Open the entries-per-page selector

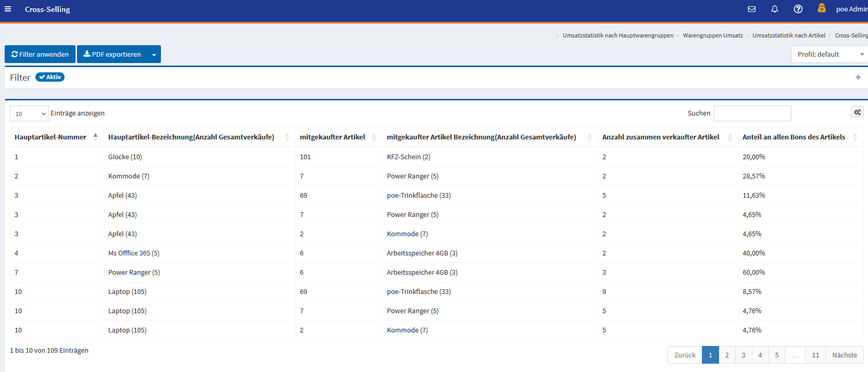coord(29,113)
